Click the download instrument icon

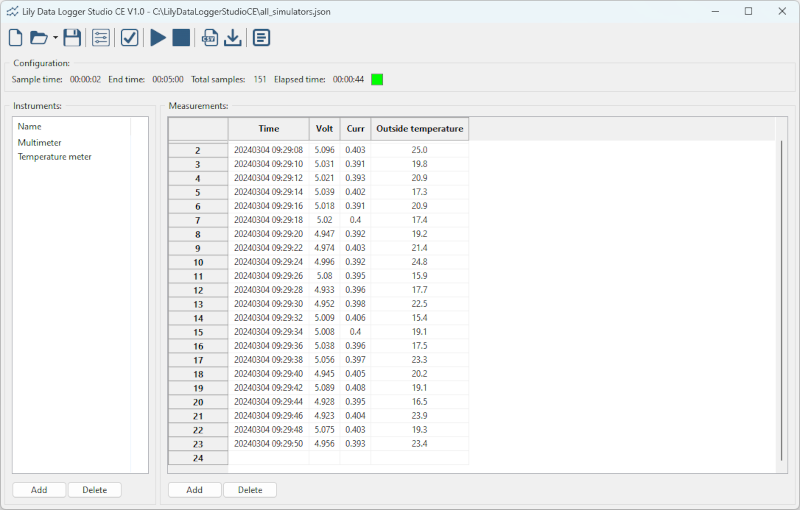tap(233, 38)
